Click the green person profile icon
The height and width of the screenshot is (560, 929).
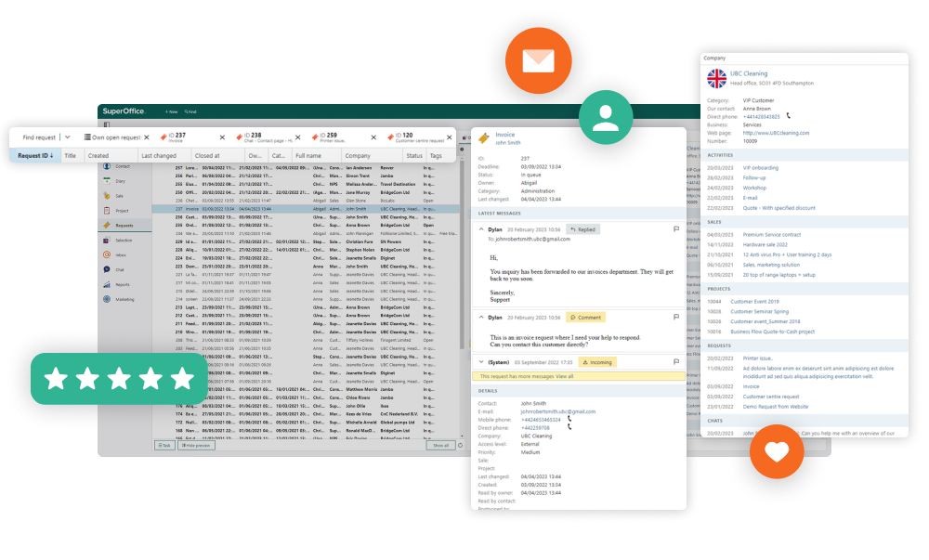pos(605,117)
